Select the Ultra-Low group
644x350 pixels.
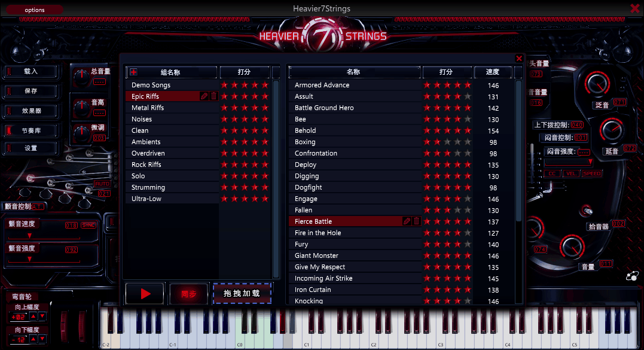pyautogui.click(x=172, y=199)
